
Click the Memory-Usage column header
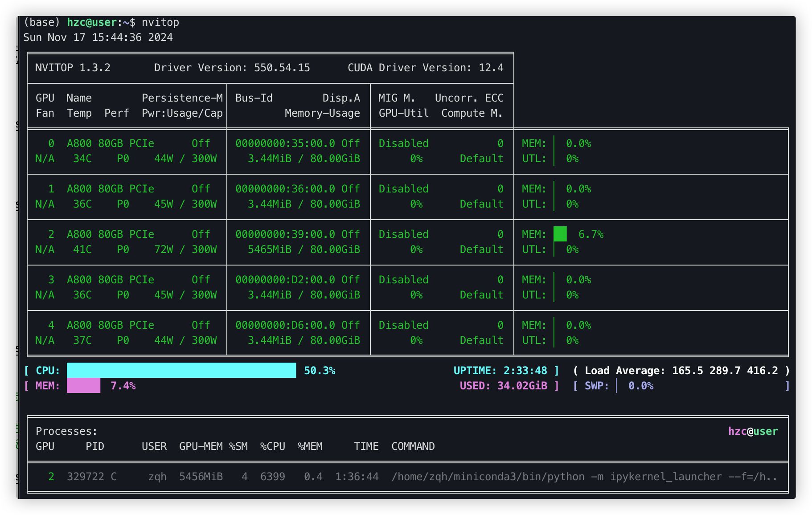[x=322, y=113]
